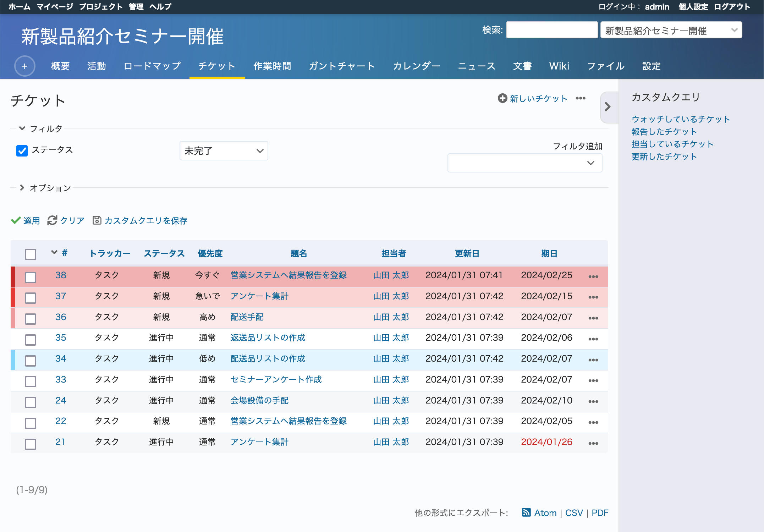
Task: Click the new ticket plus icon
Action: [502, 98]
